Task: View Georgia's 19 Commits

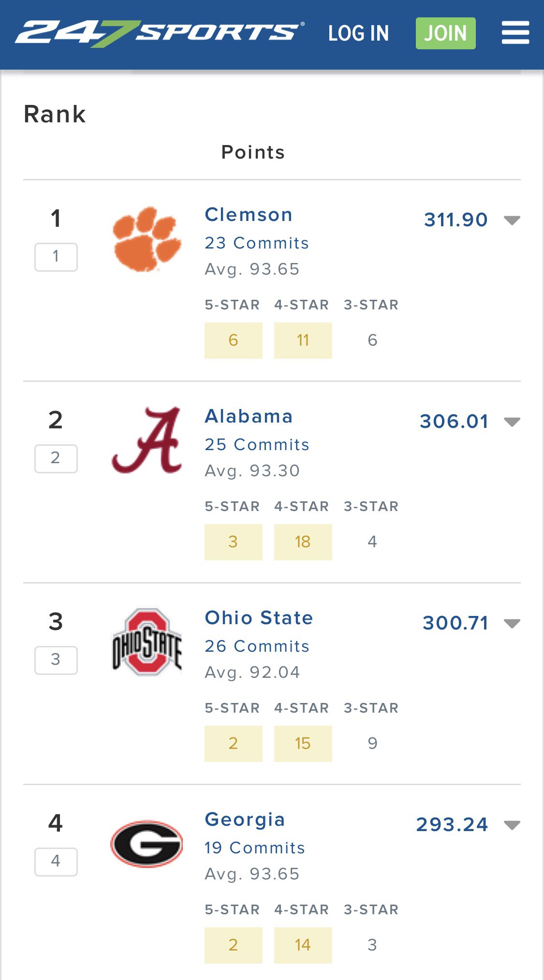Action: [x=254, y=848]
